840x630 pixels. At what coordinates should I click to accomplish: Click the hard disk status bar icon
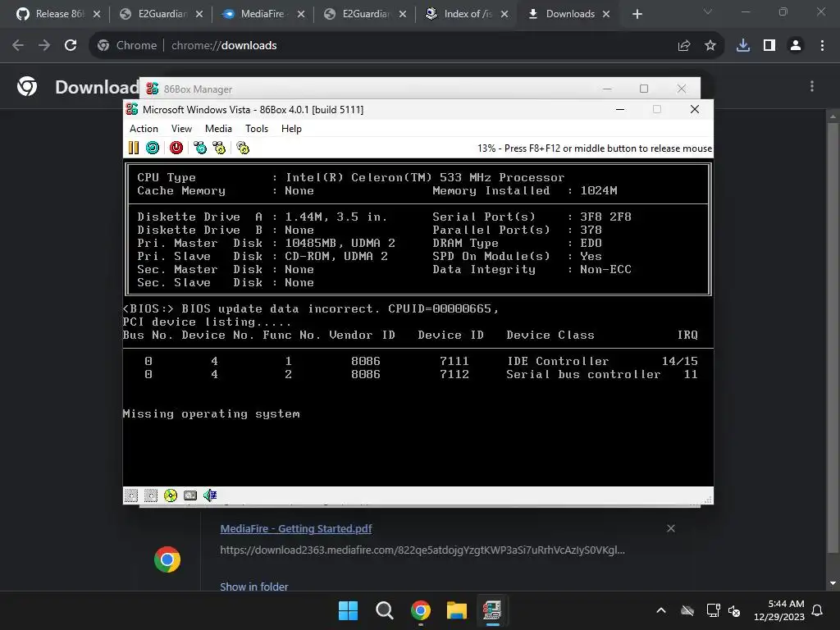tap(190, 495)
